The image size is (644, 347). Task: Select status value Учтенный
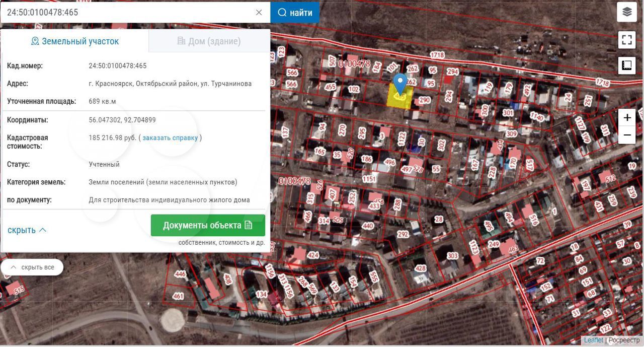tap(104, 164)
